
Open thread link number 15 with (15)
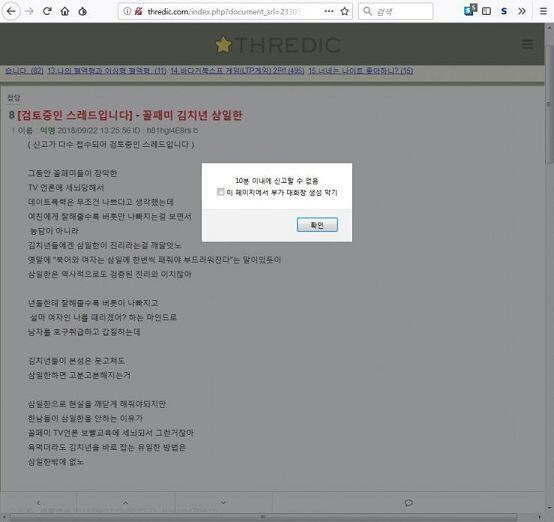360,71
